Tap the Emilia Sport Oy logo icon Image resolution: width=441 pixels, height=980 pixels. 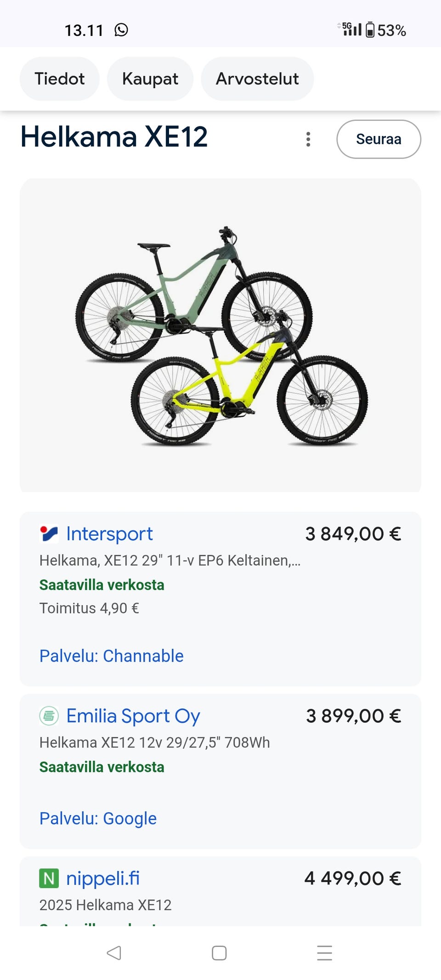click(49, 716)
